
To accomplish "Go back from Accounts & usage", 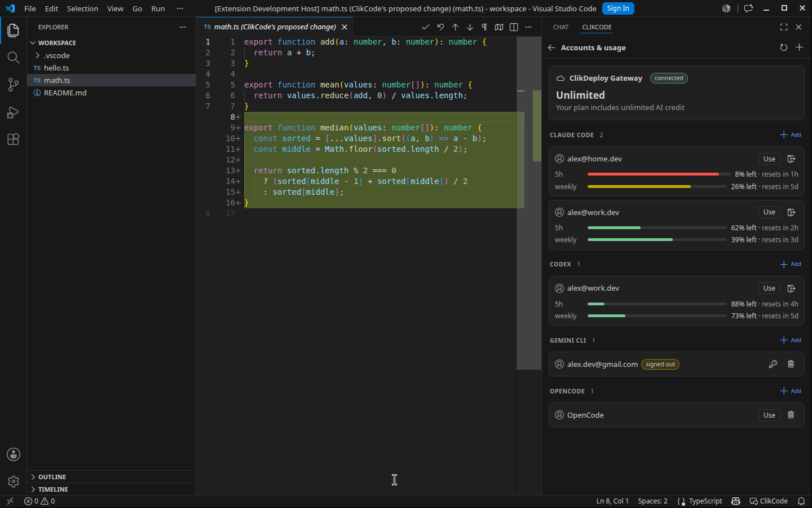I will (x=551, y=48).
